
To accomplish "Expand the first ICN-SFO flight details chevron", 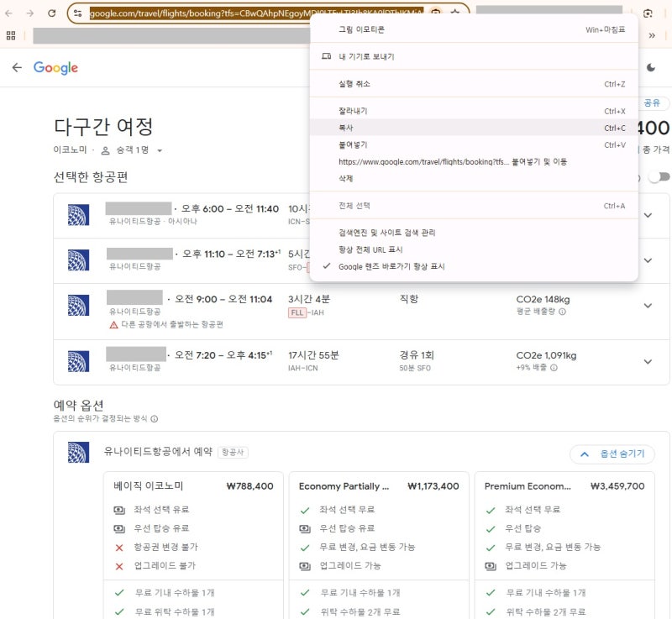I will 648,216.
